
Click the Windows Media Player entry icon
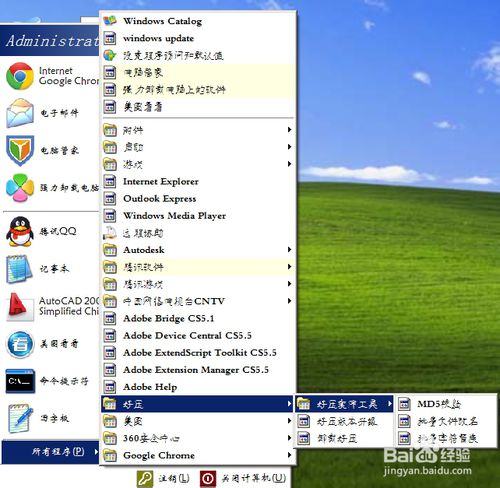pyautogui.click(x=110, y=216)
